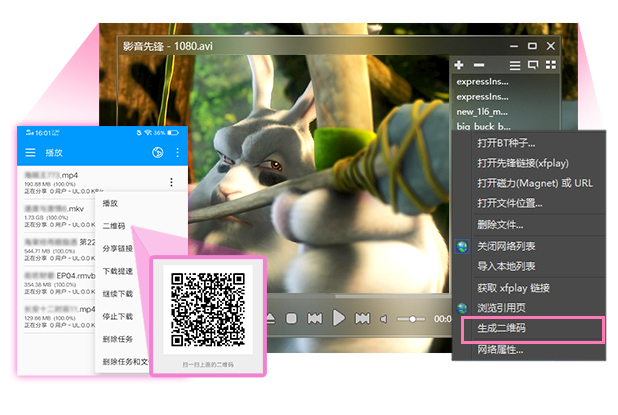Open the playlist list-view menu icon
The width and height of the screenshot is (618, 415).
point(515,65)
